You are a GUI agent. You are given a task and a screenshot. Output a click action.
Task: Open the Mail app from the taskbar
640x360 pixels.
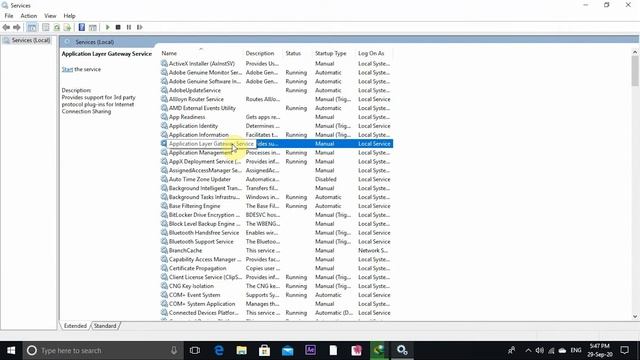tap(287, 351)
